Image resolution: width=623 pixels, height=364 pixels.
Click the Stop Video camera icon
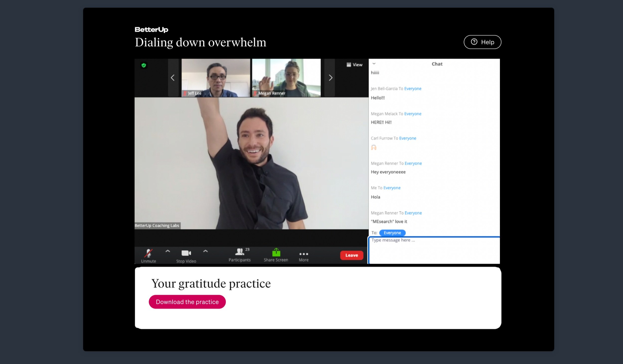pyautogui.click(x=186, y=253)
